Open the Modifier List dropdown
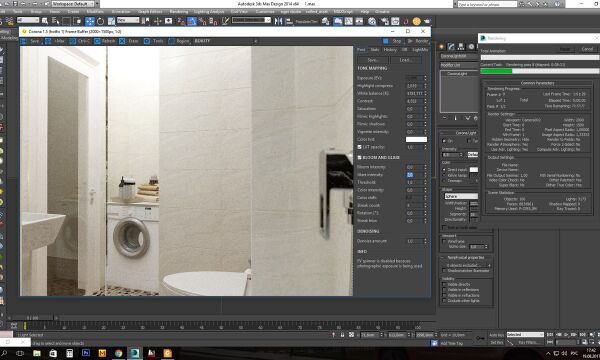Screen dimensions: 600x360 click(459, 65)
